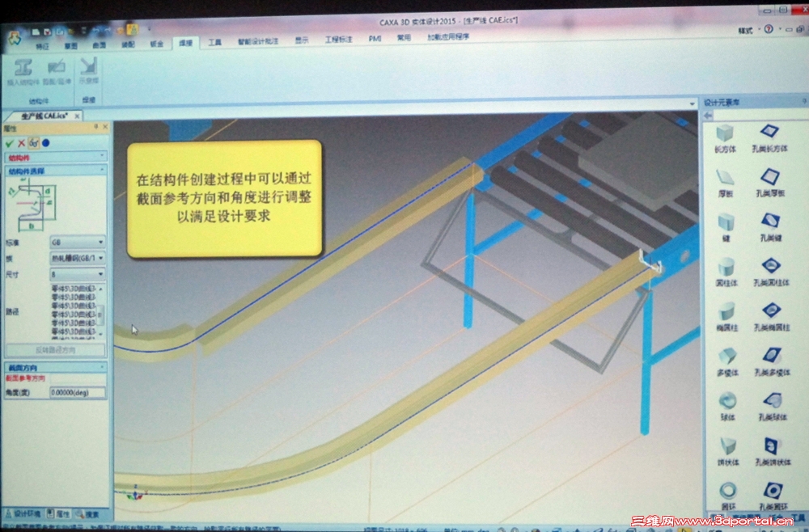This screenshot has width=809, height=532.
Task: Open the PMI ribbon tab
Action: pos(375,39)
